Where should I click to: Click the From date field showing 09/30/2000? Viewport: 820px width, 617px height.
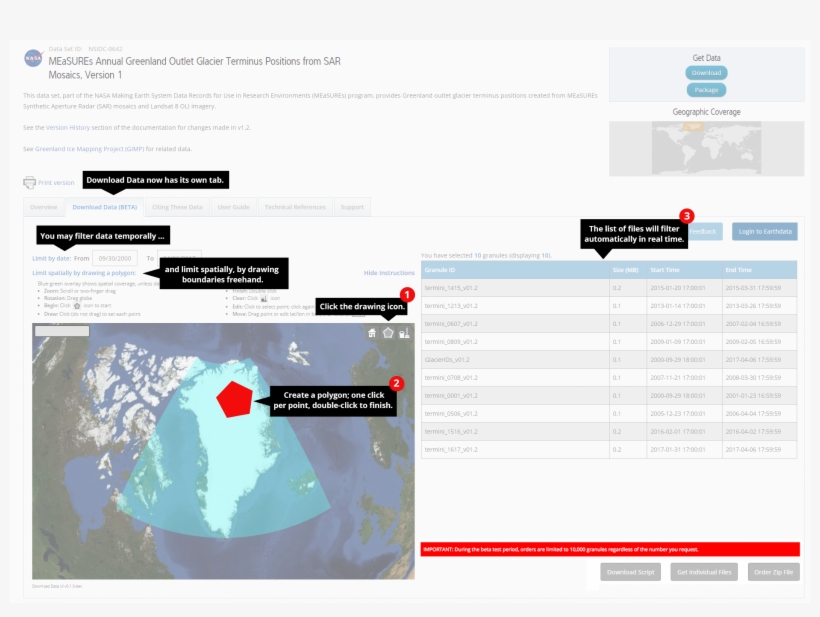coord(116,257)
